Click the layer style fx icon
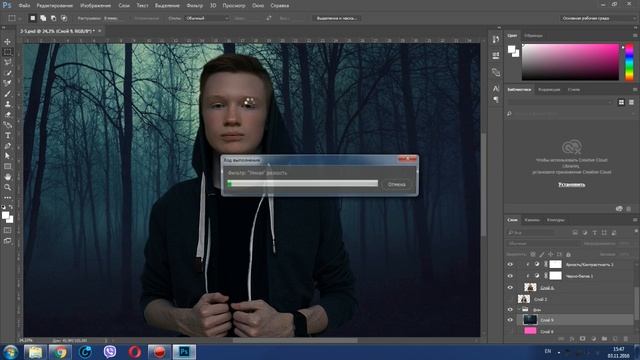 tap(572, 339)
